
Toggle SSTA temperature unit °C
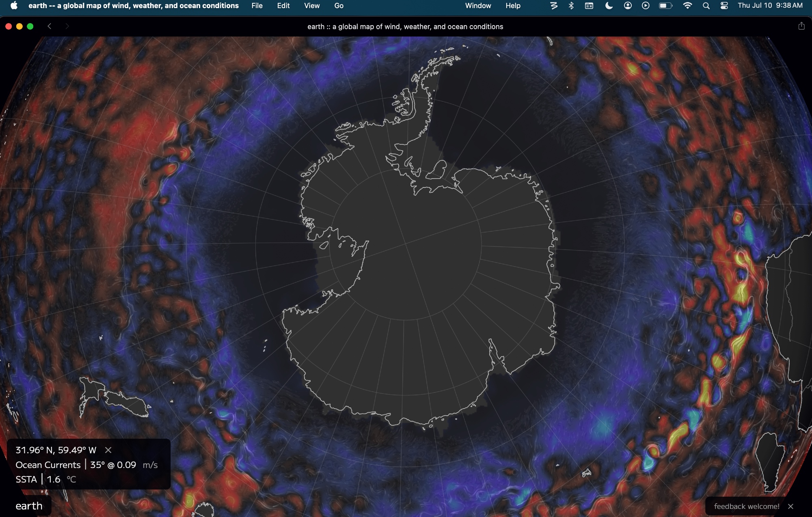[71, 480]
